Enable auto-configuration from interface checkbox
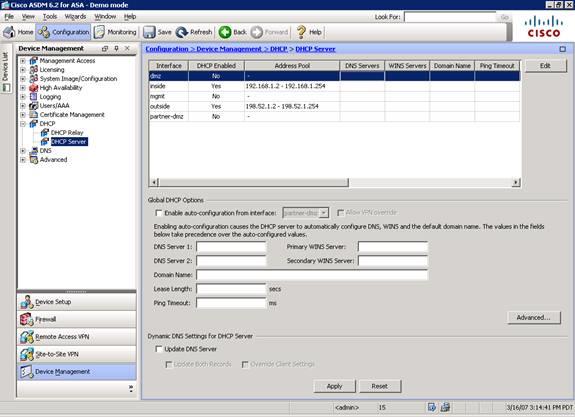This screenshot has width=575, height=417. (159, 213)
